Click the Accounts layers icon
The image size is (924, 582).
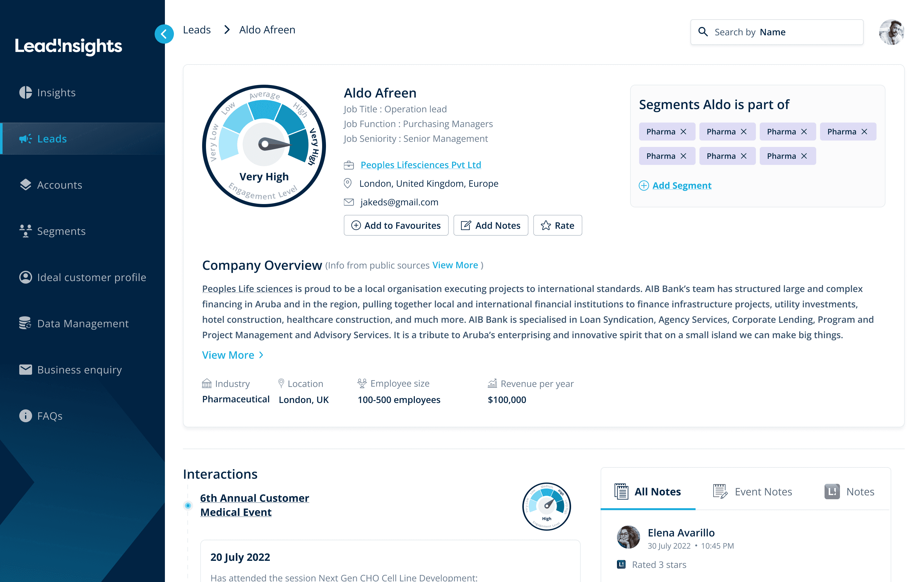25,184
